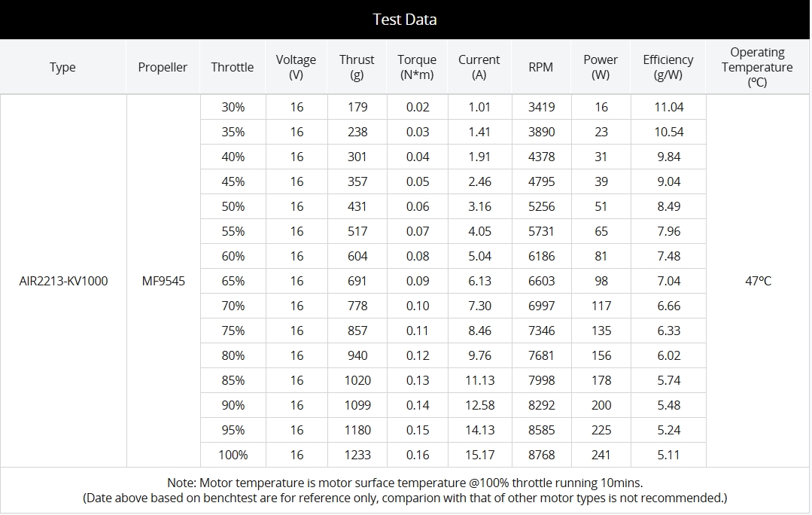This screenshot has height=515, width=812.
Task: Click the 0.08 torque value
Action: [x=418, y=256]
